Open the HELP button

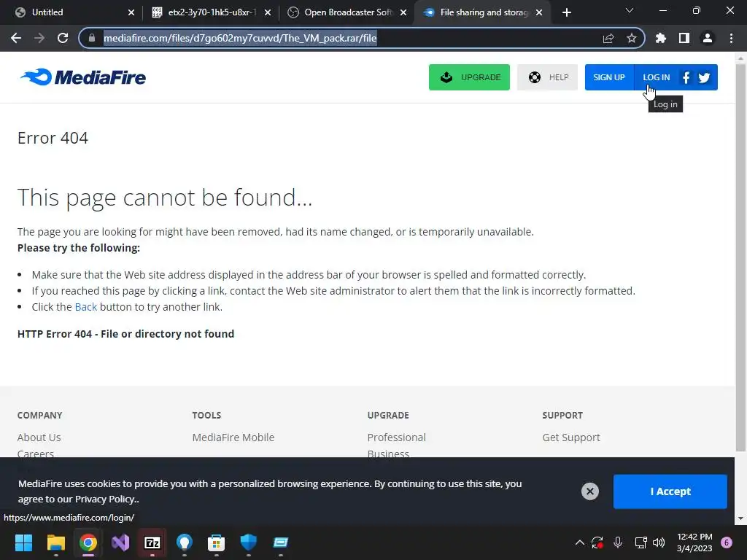click(547, 77)
